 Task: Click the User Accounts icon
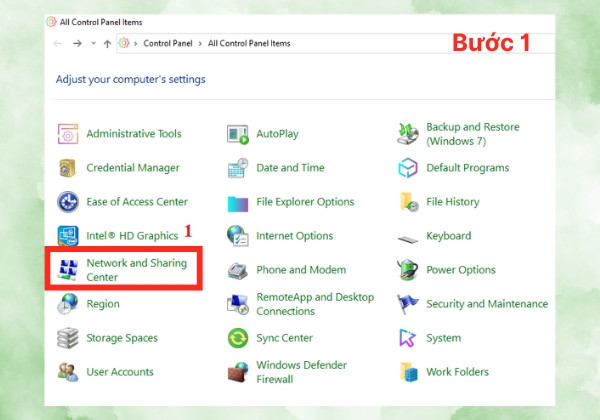pos(68,372)
